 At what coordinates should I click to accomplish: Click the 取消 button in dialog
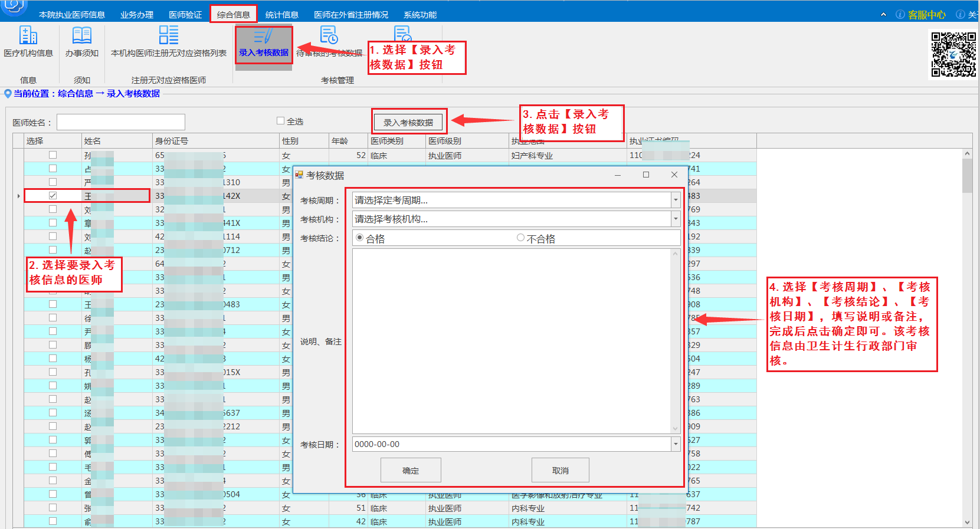point(560,470)
